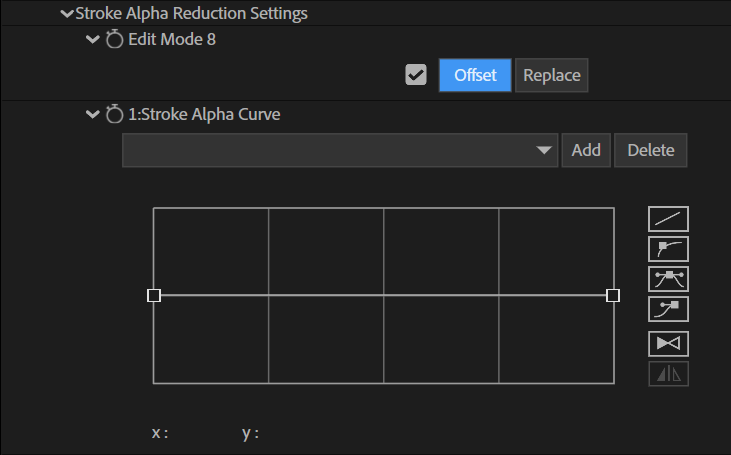Collapse the 1:Stroke Alpha Curve property
Image resolution: width=731 pixels, height=455 pixels.
[93, 114]
